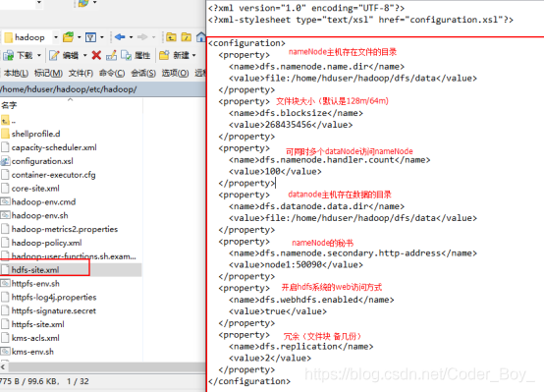Viewport: 544px width, 392px height.
Task: Click the dfs.namenode.handler.count line
Action: click(329, 160)
